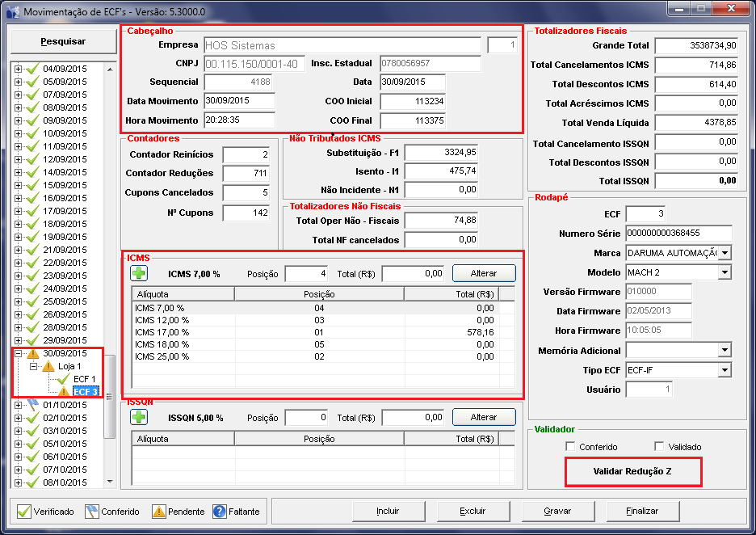Select ECF 3 in the tree
756x535 pixels.
(85, 392)
